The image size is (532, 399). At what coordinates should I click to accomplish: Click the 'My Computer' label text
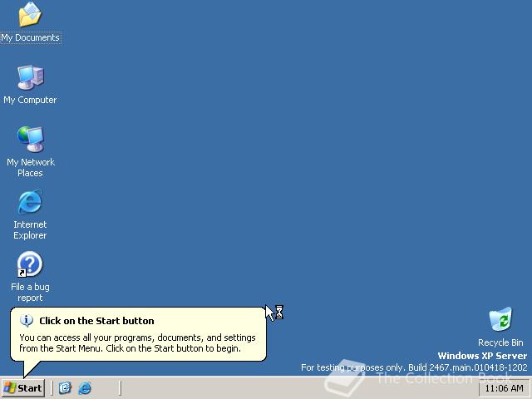tap(30, 100)
